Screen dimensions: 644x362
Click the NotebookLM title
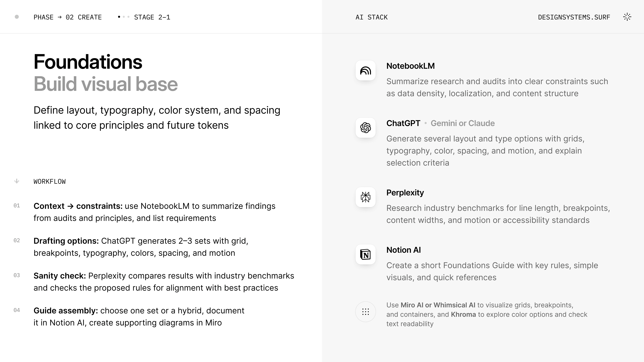(x=411, y=66)
